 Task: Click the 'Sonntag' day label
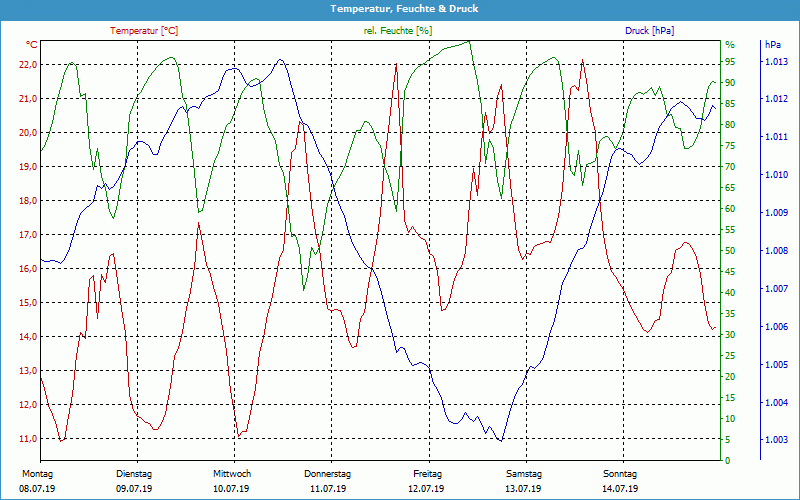tap(620, 474)
